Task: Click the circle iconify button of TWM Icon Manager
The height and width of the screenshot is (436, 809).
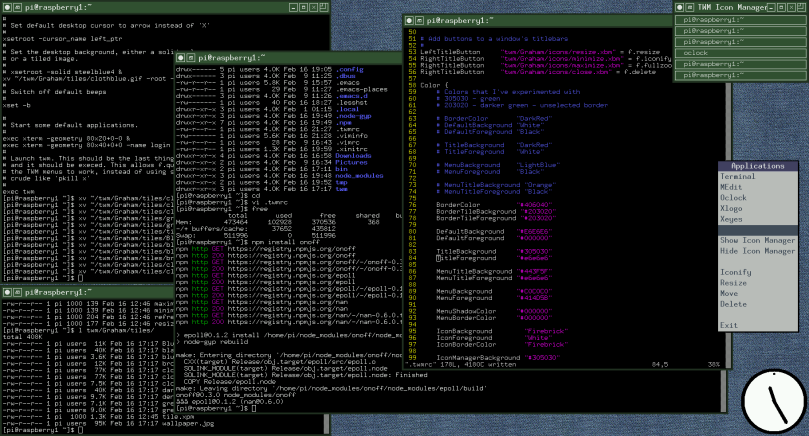Action: [x=680, y=7]
